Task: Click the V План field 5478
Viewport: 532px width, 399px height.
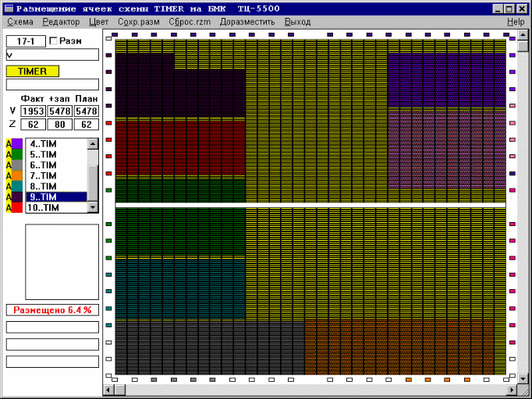Action: [87, 111]
